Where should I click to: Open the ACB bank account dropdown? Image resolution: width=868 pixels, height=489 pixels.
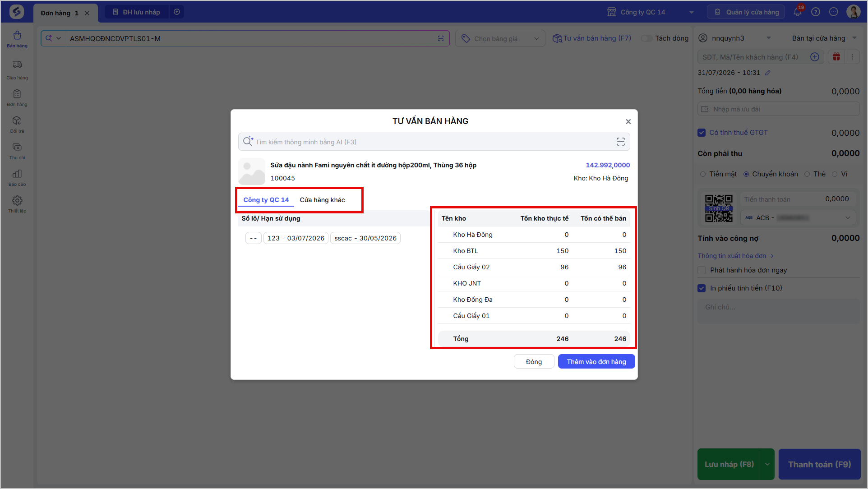(x=798, y=218)
